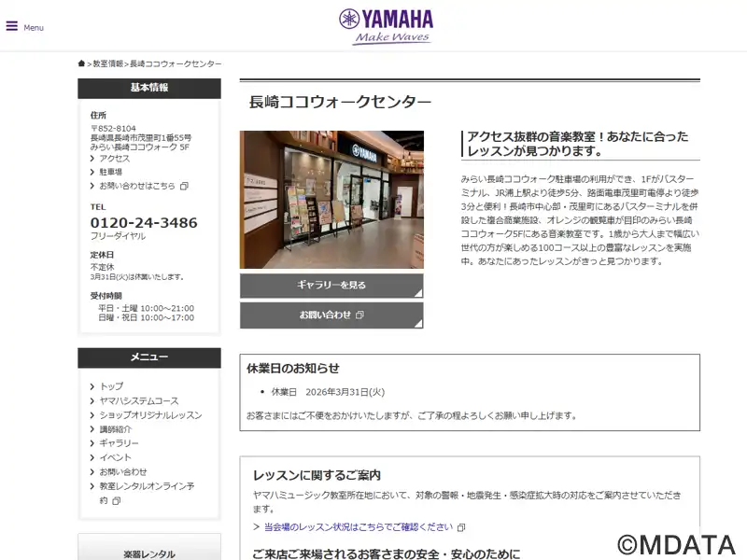Open the アクセス link under address
Screen dimensions: 747x560
(x=114, y=158)
